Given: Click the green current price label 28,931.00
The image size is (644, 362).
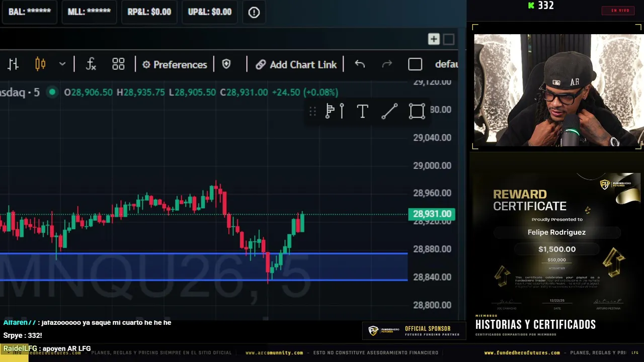Looking at the screenshot, I should point(432,214).
